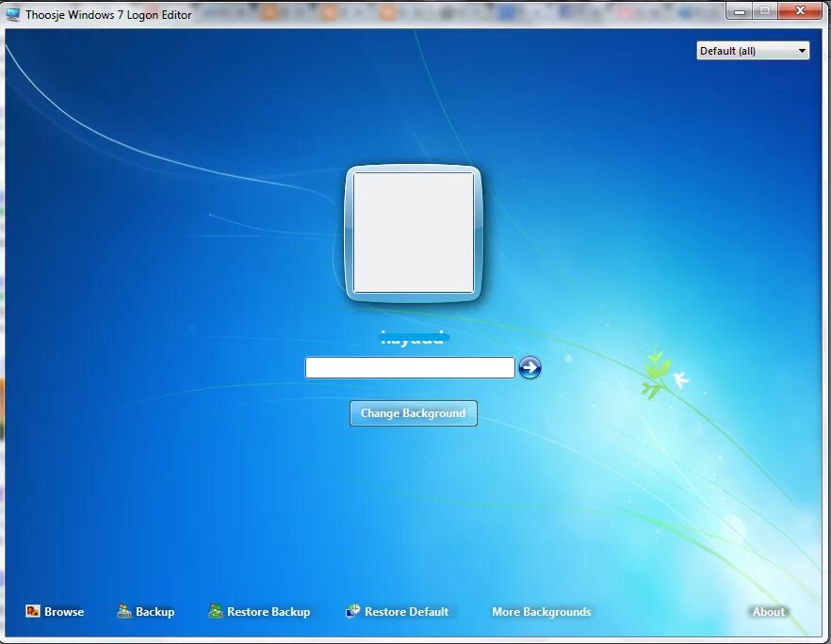
Task: Open the About link
Action: pos(769,612)
